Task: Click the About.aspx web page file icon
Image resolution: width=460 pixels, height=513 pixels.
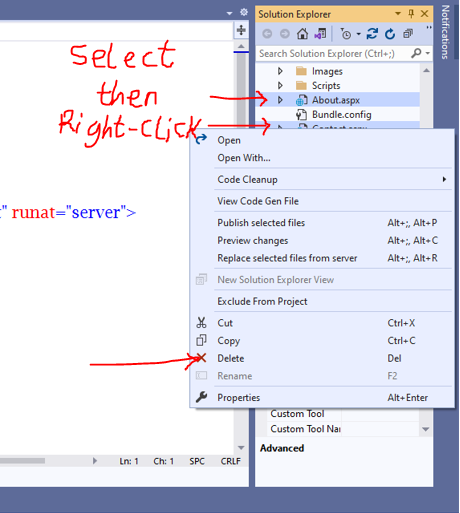Action: [x=301, y=100]
